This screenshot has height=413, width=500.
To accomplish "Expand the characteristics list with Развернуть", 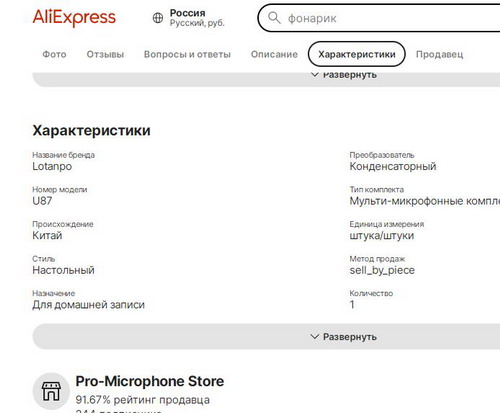I will click(x=266, y=337).
